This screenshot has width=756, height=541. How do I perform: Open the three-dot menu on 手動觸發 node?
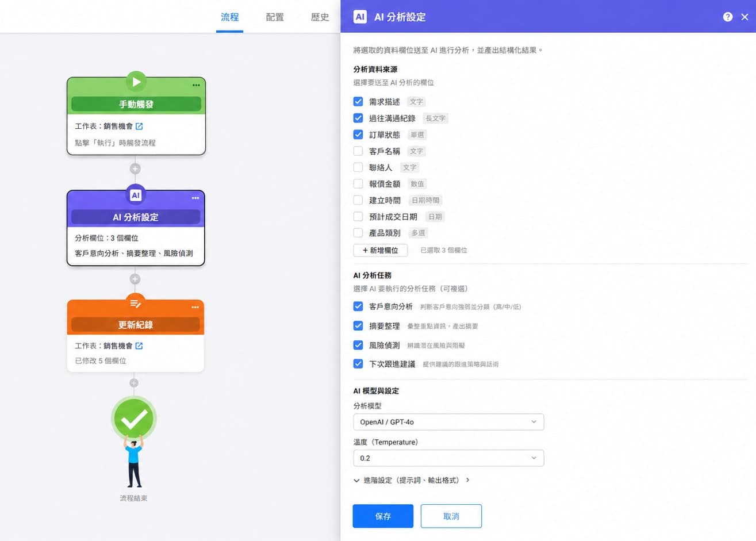(196, 85)
